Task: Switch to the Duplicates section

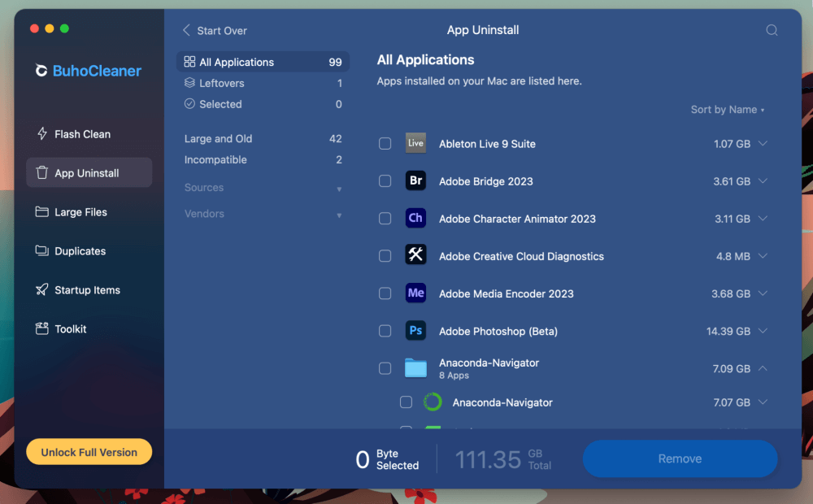Action: 89,250
